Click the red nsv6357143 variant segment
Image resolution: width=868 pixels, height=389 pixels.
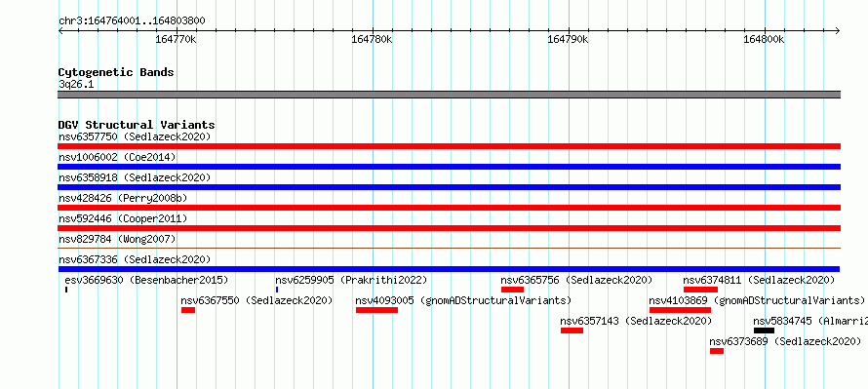click(572, 331)
